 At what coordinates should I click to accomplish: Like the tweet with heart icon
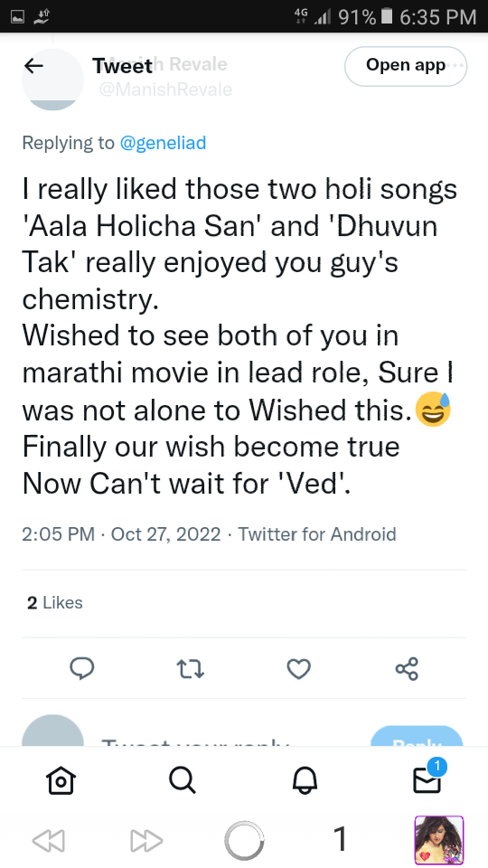(299, 669)
